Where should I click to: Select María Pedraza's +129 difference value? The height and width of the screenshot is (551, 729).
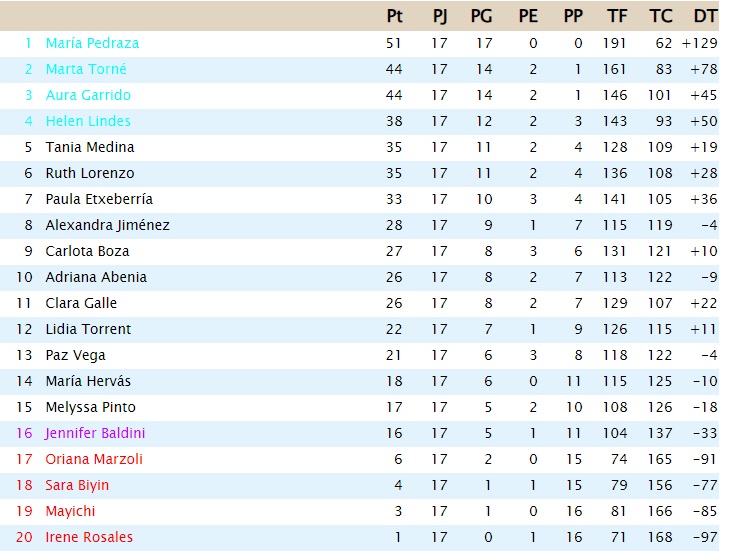point(700,43)
